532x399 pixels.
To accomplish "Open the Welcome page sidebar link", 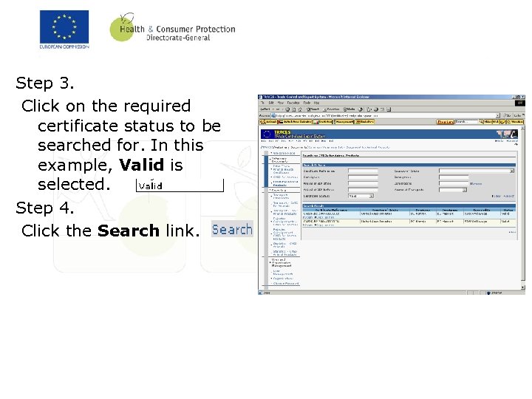I will [x=284, y=154].
